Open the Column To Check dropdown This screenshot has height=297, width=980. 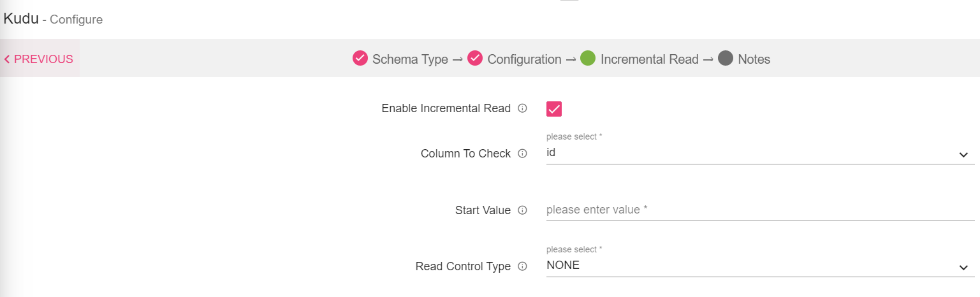tap(752, 154)
